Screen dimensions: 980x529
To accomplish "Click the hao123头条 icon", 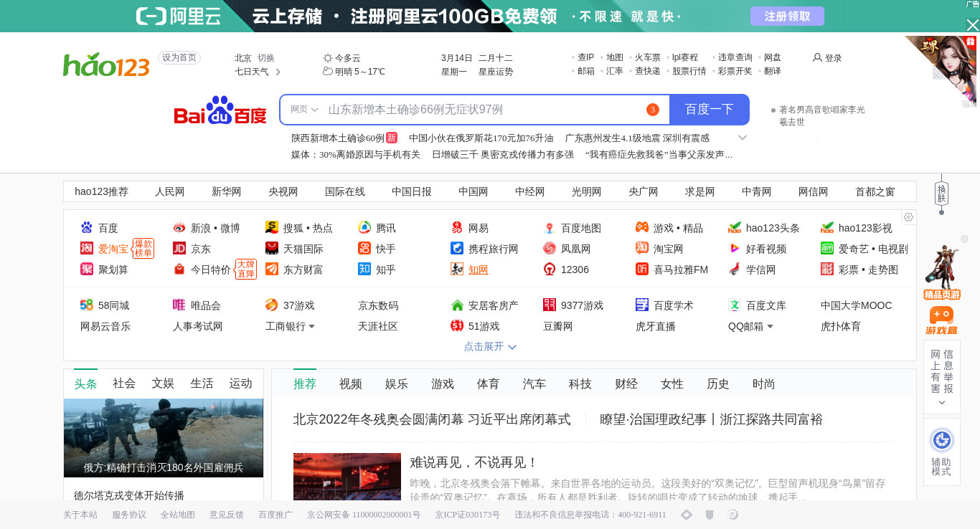I will (735, 228).
